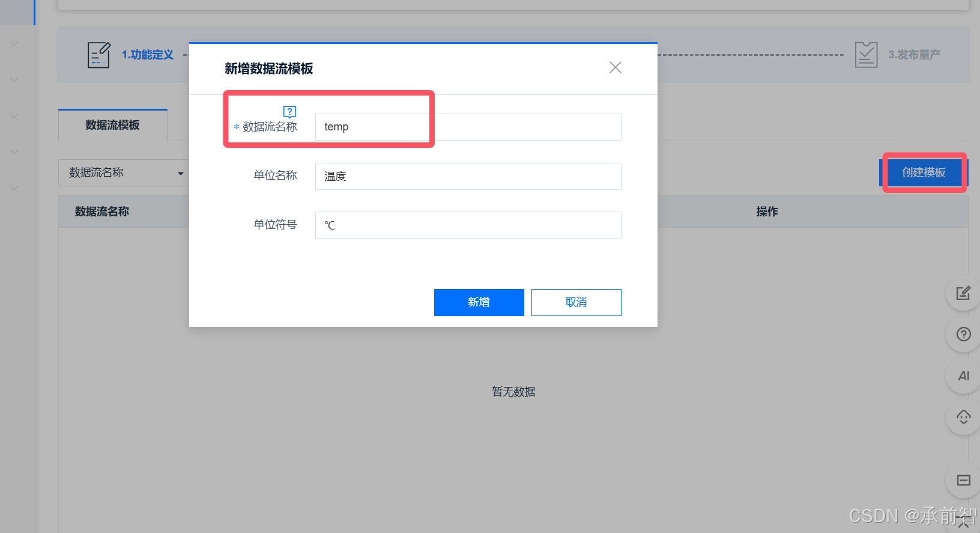Open the help question-mark floating icon
980x533 pixels.
click(x=963, y=334)
